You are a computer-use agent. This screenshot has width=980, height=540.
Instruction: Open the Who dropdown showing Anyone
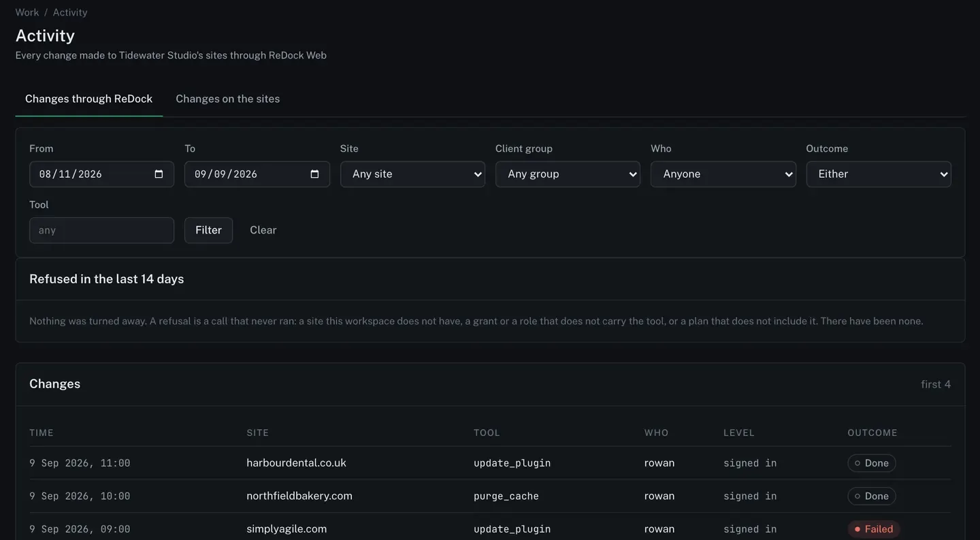tap(723, 174)
